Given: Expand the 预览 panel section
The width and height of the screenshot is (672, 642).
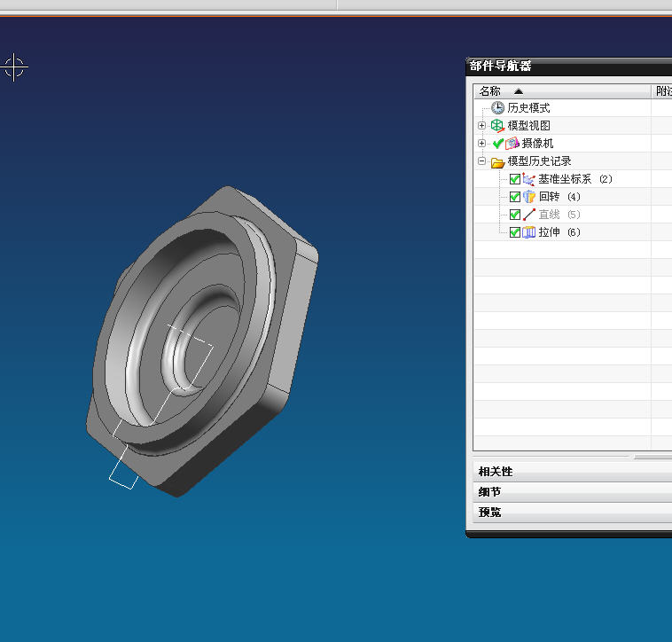Looking at the screenshot, I should point(572,513).
